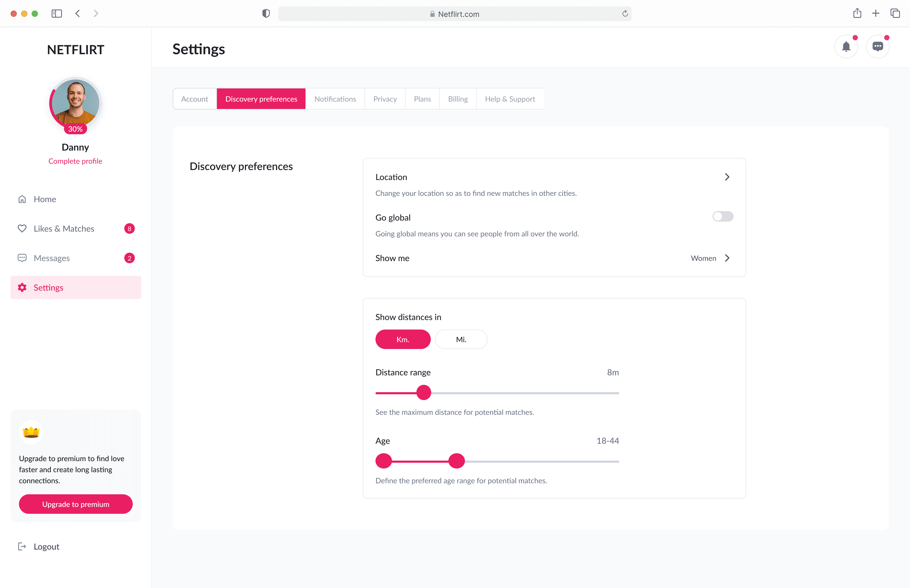Click the Messages speech bubble sidebar icon
Image resolution: width=910 pixels, height=588 pixels.
[x=22, y=258]
